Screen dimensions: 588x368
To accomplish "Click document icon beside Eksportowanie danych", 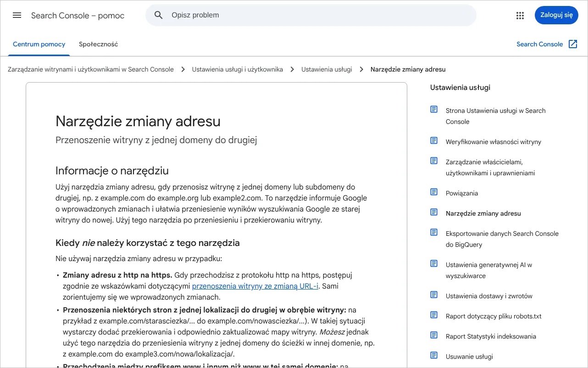I will coord(434,232).
